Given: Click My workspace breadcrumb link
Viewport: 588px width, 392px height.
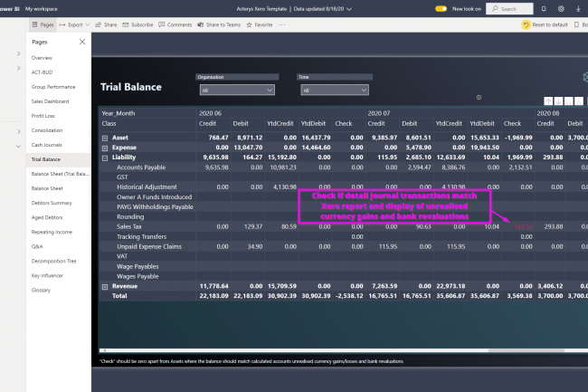Looking at the screenshot, I should (42, 9).
